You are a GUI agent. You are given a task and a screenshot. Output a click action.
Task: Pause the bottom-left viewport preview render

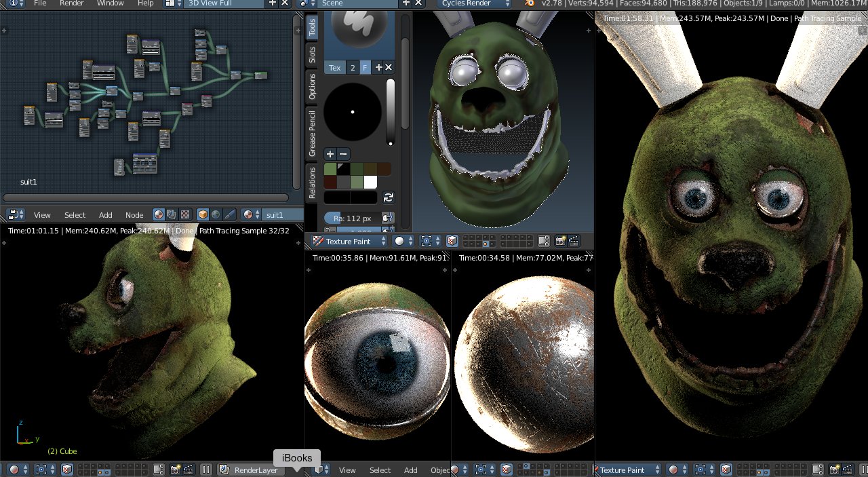(x=206, y=470)
